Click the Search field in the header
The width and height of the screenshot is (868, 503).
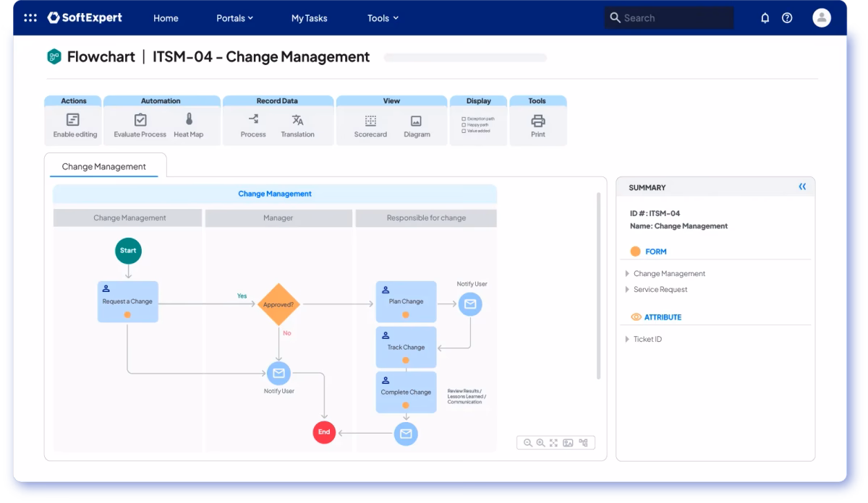click(x=668, y=17)
